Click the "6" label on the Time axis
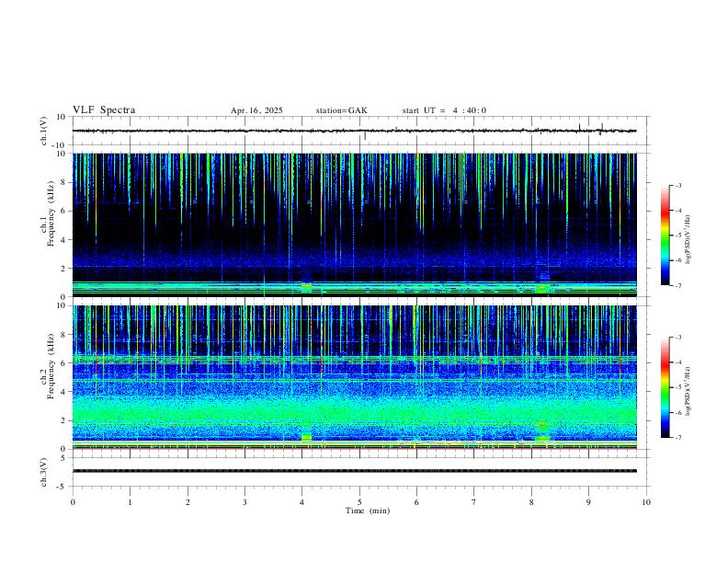This screenshot has width=728, height=563. pos(417,502)
